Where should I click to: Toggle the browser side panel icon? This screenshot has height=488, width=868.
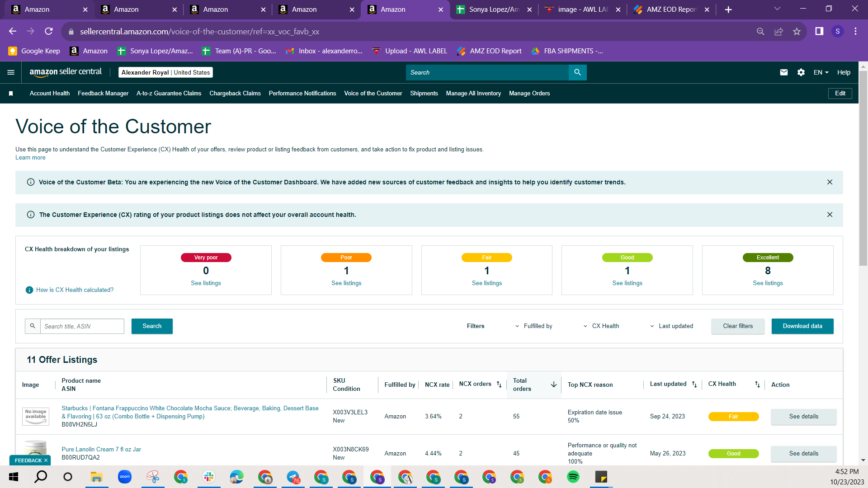click(x=819, y=31)
